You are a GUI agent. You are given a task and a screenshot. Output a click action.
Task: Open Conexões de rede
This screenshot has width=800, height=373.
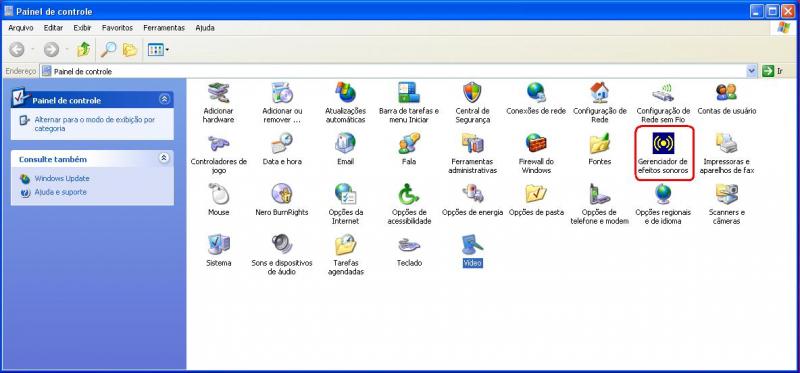[x=536, y=98]
